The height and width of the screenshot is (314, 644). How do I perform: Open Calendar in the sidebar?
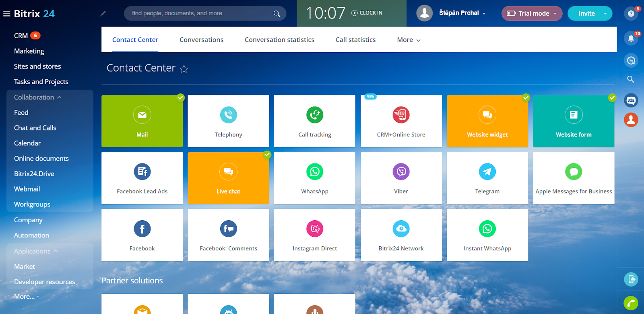(27, 143)
